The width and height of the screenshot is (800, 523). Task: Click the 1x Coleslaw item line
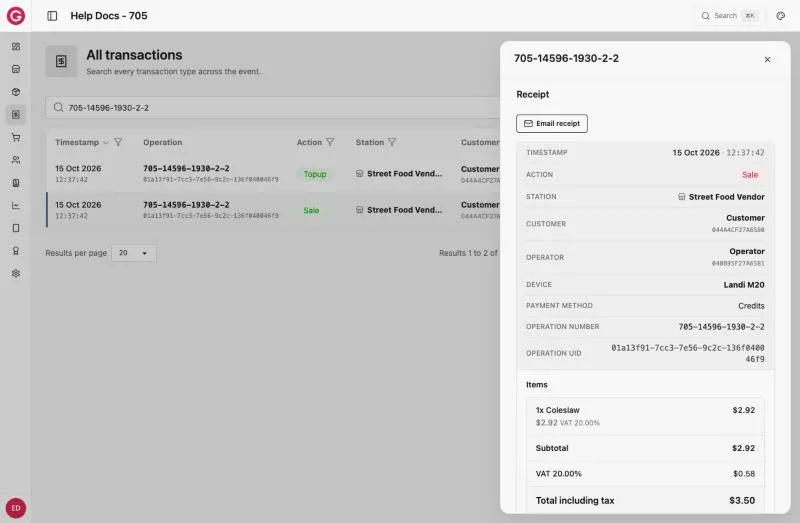645,416
